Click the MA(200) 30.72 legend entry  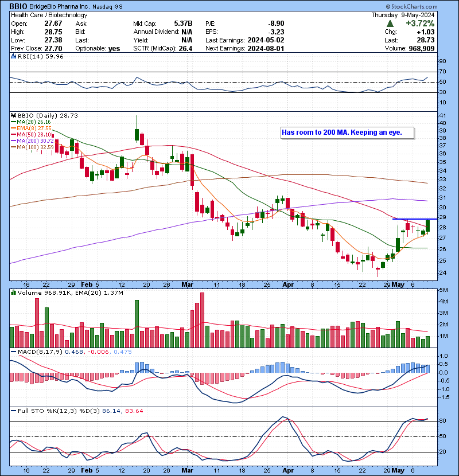click(x=32, y=141)
